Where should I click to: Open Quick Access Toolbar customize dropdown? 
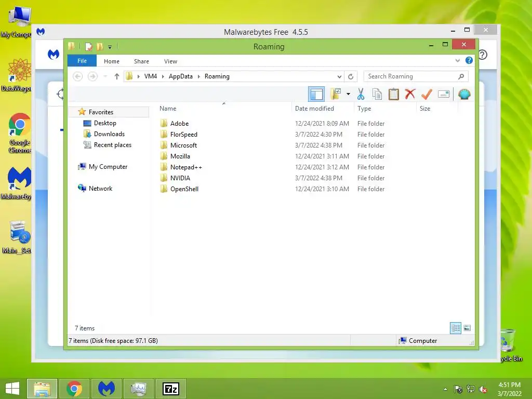(x=110, y=47)
